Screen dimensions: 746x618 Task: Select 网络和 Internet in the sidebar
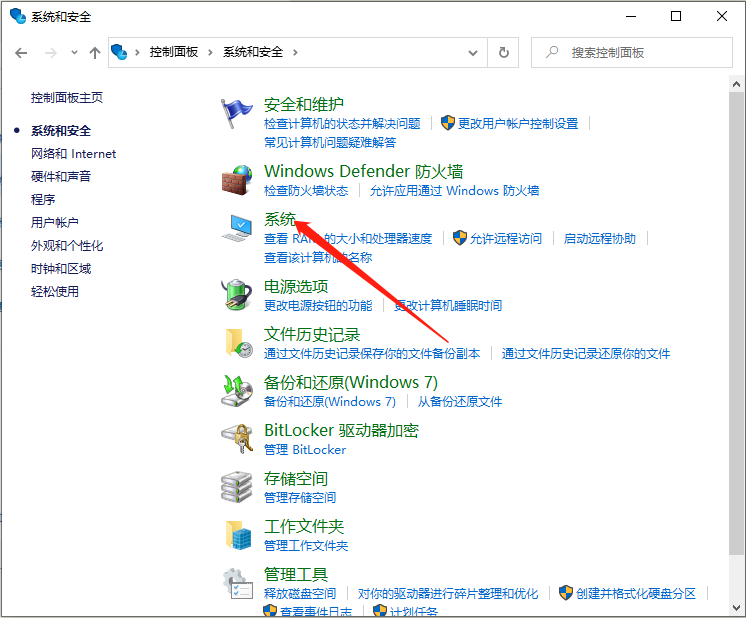(73, 154)
